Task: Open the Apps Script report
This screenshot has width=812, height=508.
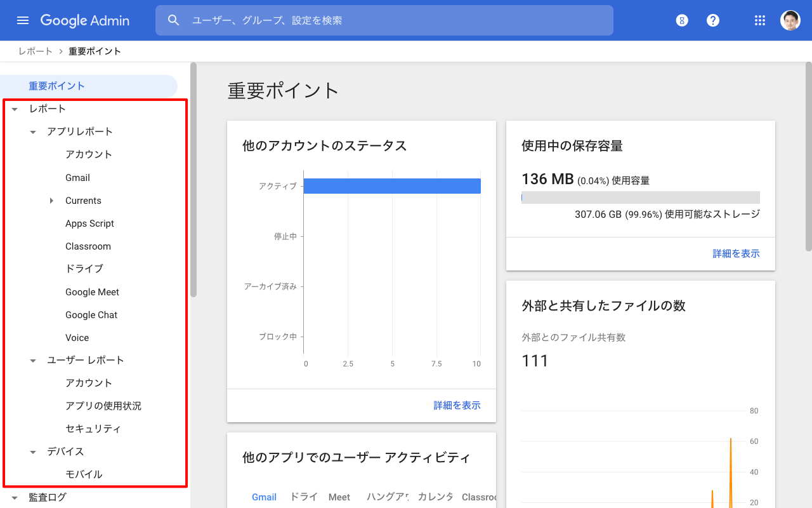Action: pyautogui.click(x=89, y=224)
